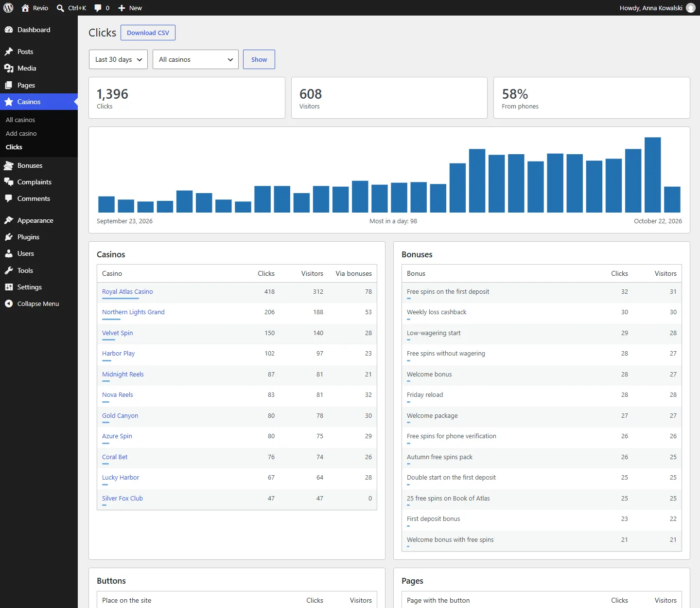Click the last bar in the clicks chart
The height and width of the screenshot is (608, 700).
click(x=672, y=199)
